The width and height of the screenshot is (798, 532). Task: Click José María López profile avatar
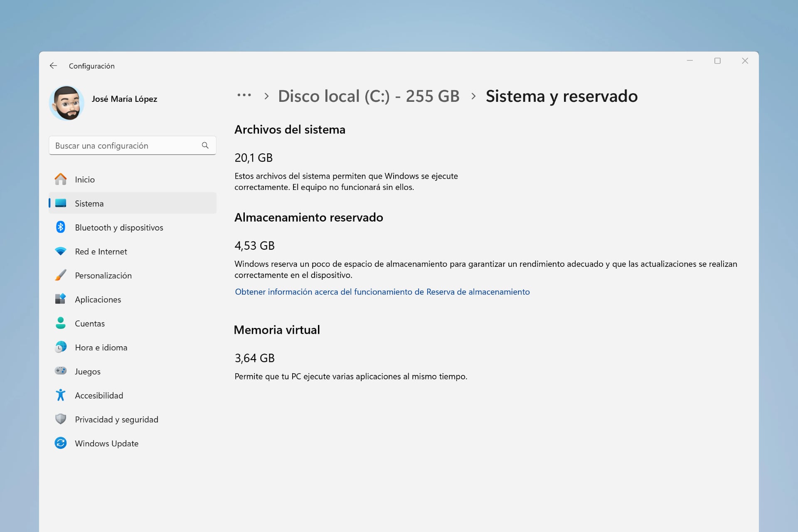(x=66, y=103)
